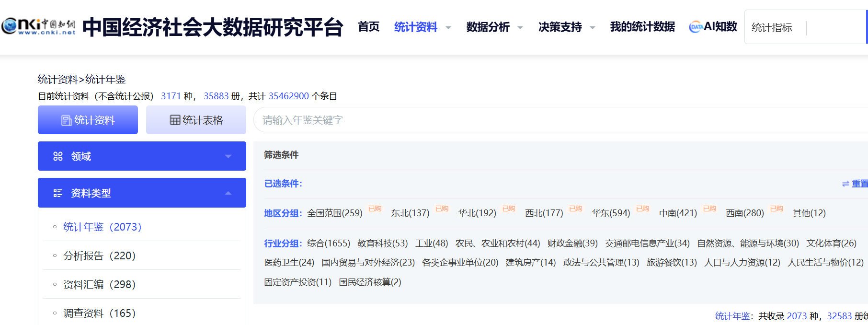The height and width of the screenshot is (325, 868).
Task: Click the 统计年鉴 breadcrumb text
Action: coord(105,79)
